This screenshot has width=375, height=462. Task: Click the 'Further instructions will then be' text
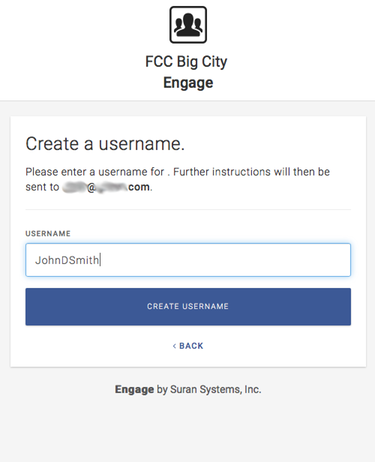tap(251, 172)
